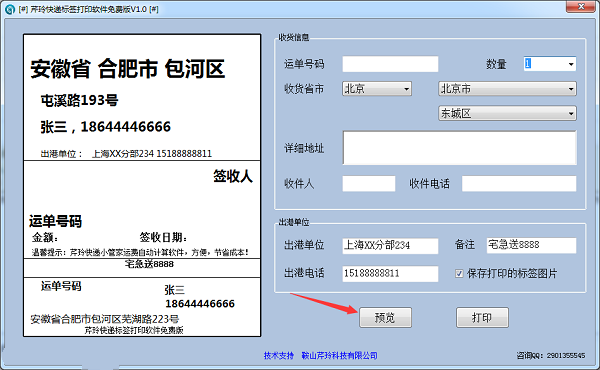Click the app icon in title bar
600x370 pixels.
tap(9, 9)
